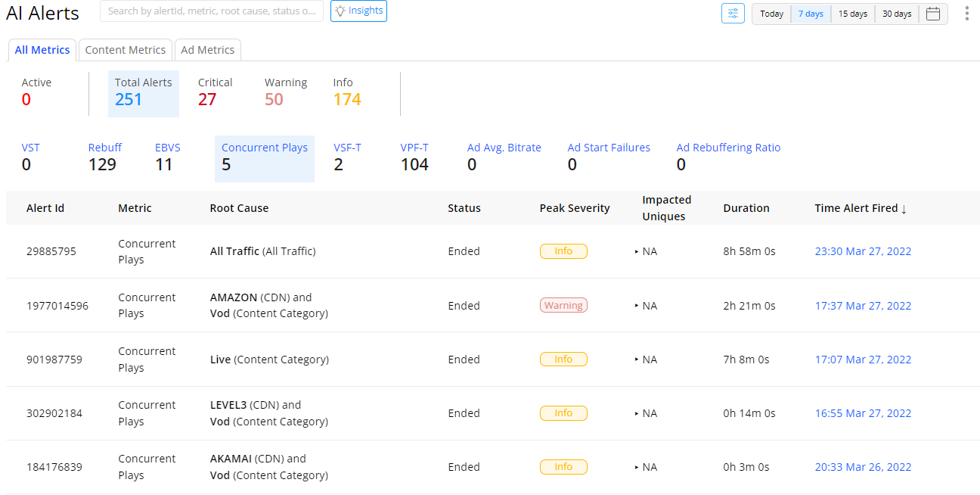Click the Warning severity badge
The image size is (980, 495).
click(563, 306)
